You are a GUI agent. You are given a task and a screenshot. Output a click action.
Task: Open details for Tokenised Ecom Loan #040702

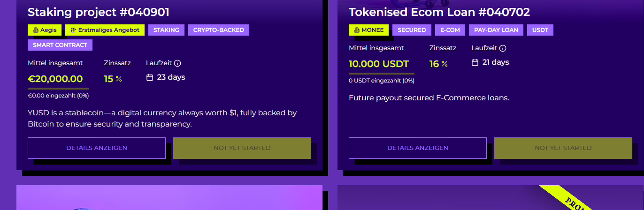(x=418, y=148)
